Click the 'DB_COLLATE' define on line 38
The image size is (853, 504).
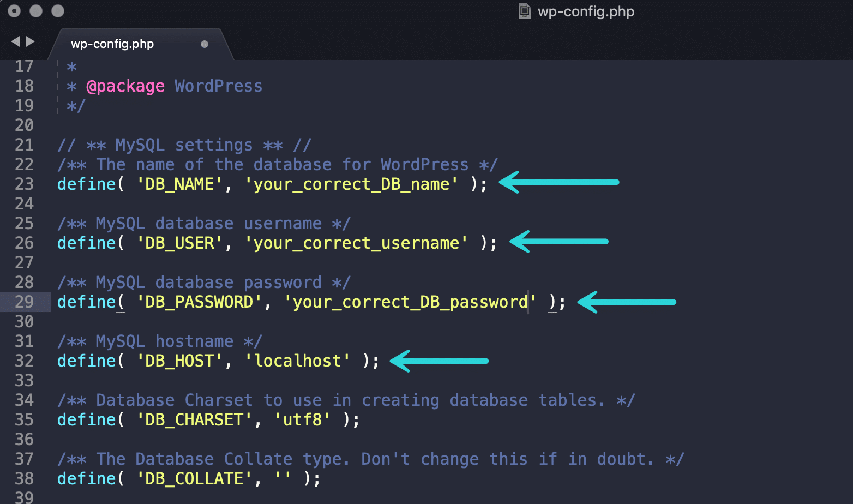click(194, 478)
